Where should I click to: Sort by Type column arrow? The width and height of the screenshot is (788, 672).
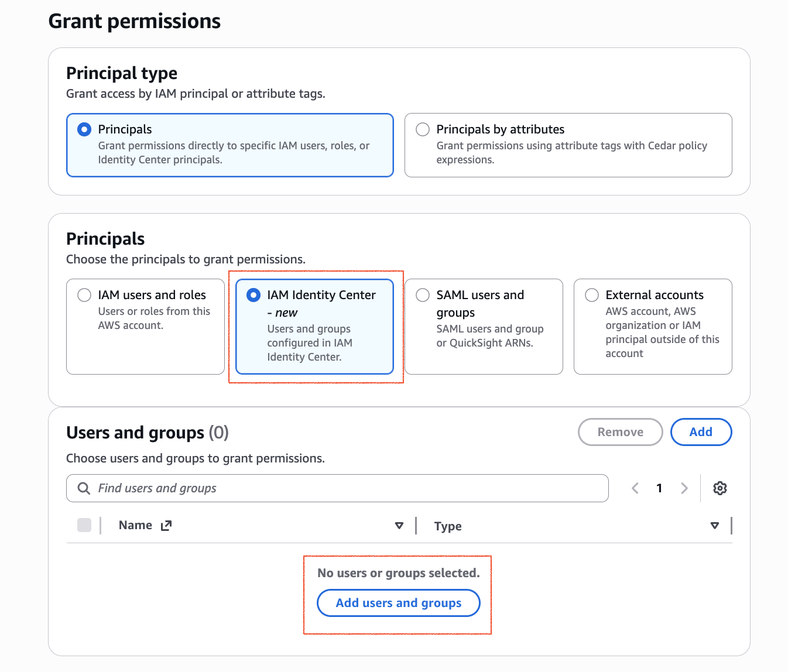click(715, 526)
